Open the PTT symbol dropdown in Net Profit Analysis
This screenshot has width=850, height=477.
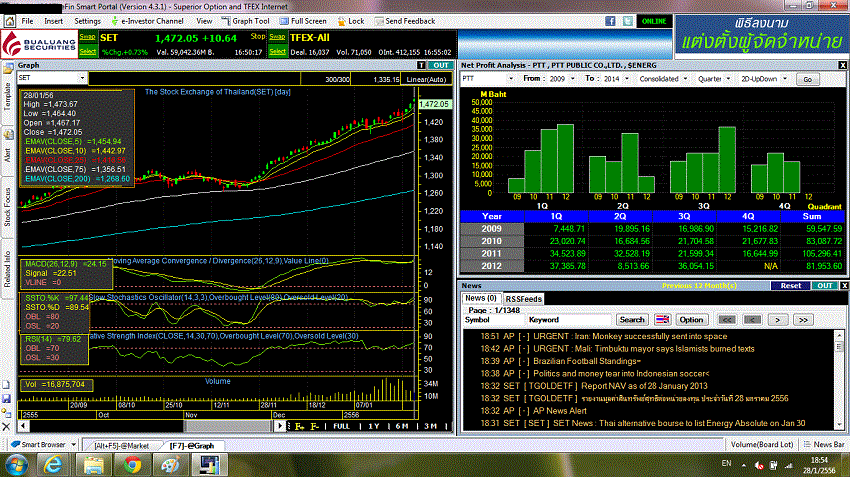510,79
